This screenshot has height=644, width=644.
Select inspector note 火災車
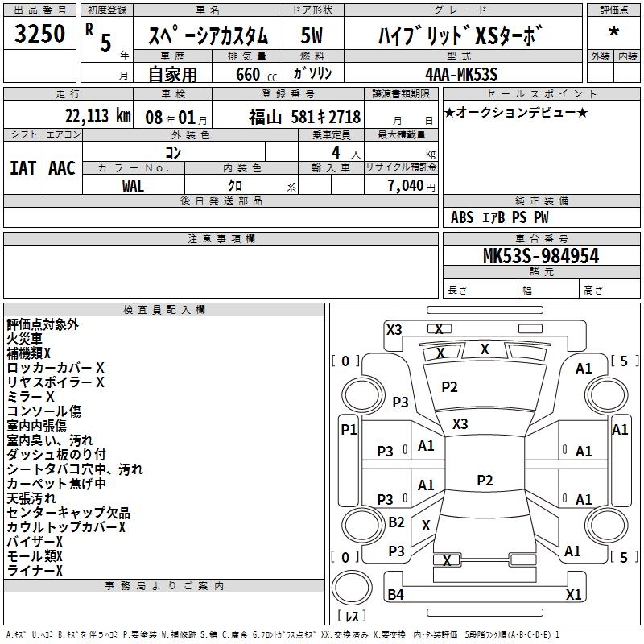25,339
